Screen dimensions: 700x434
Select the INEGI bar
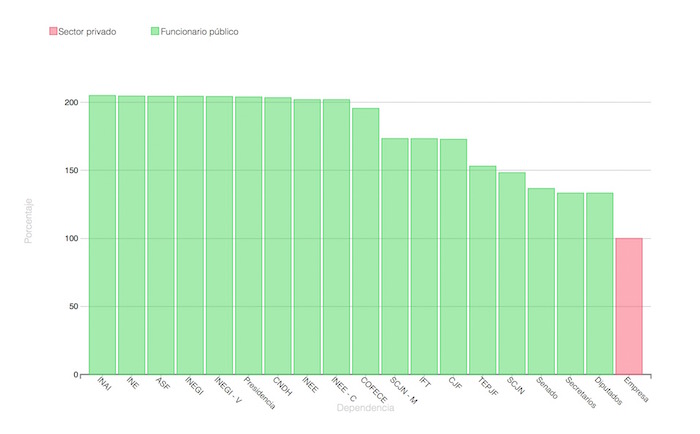190,235
